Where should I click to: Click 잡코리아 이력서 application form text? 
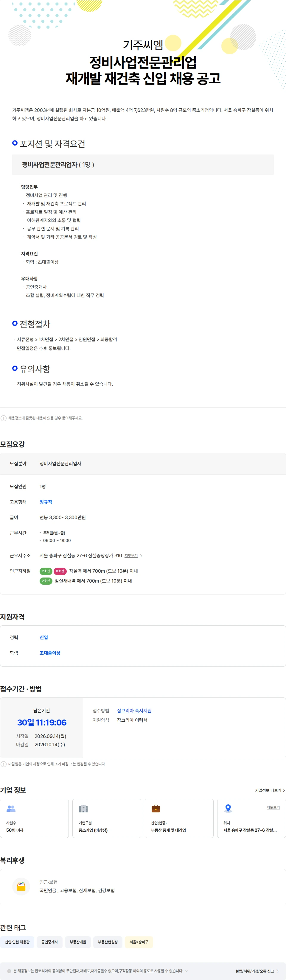132,720
